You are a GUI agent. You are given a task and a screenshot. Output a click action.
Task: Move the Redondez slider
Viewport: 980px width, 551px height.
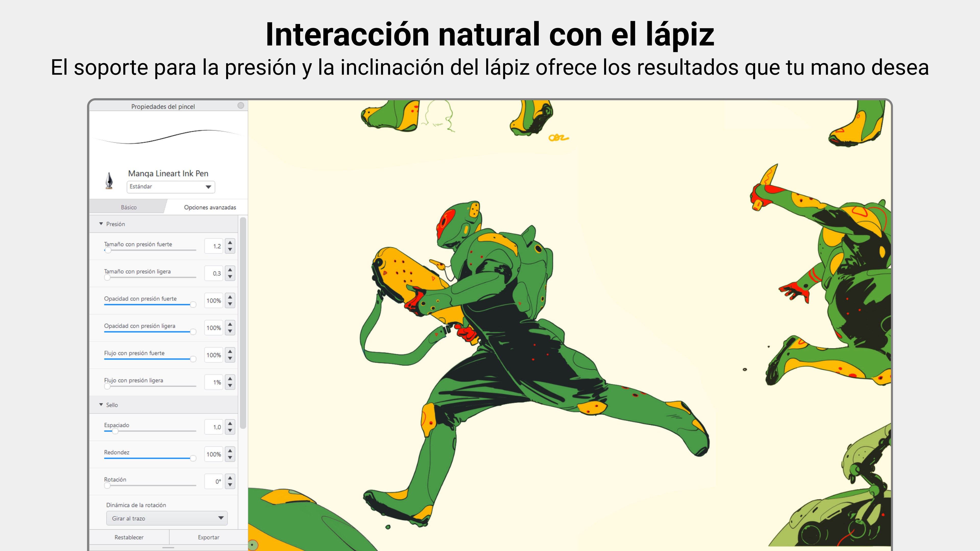[193, 458]
